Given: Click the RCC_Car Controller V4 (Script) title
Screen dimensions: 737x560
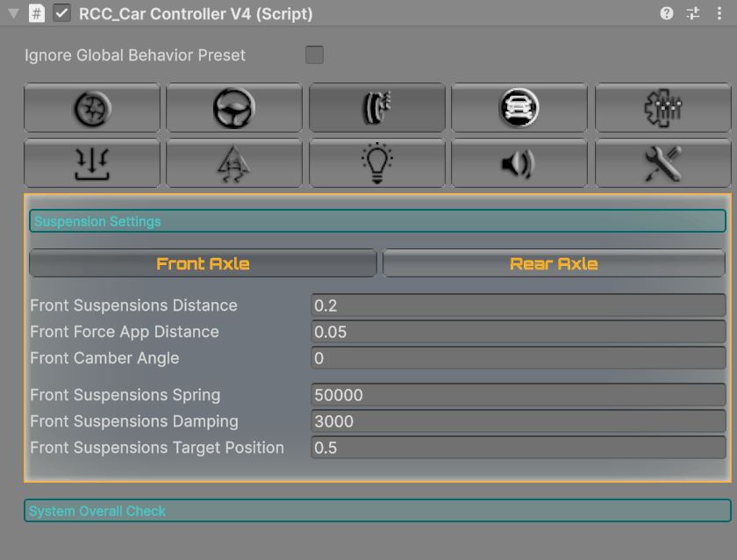Looking at the screenshot, I should [x=196, y=14].
